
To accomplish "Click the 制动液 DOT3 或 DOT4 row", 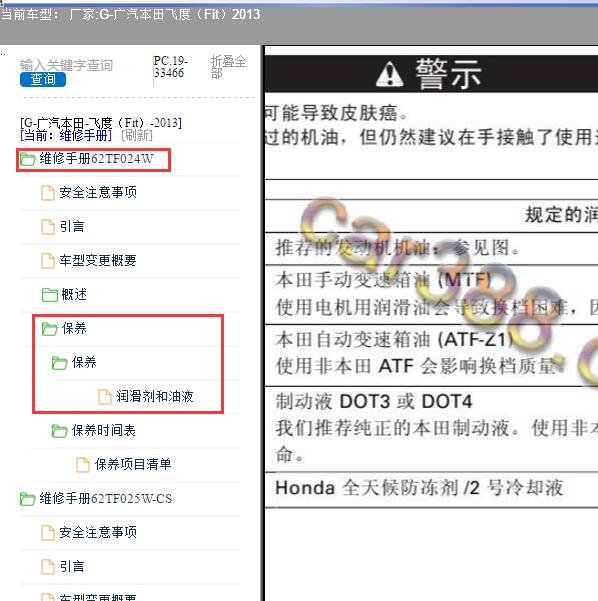I will (x=431, y=429).
